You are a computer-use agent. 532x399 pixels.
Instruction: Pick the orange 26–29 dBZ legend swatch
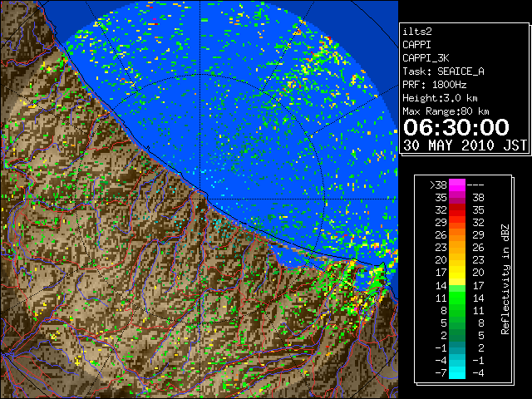457,234
